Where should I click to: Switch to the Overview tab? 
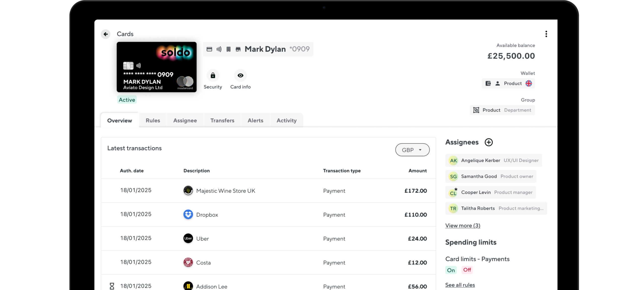(119, 120)
